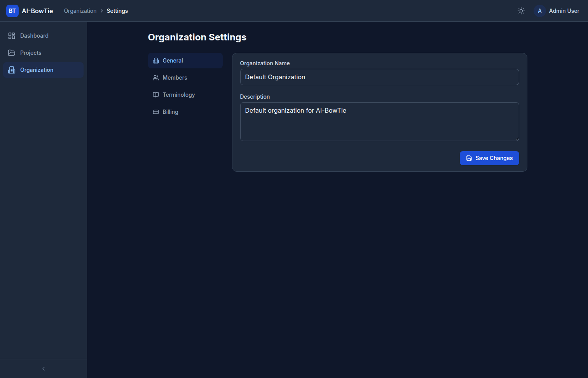This screenshot has height=378, width=588.
Task: Click the Projects folder icon
Action: (12, 53)
